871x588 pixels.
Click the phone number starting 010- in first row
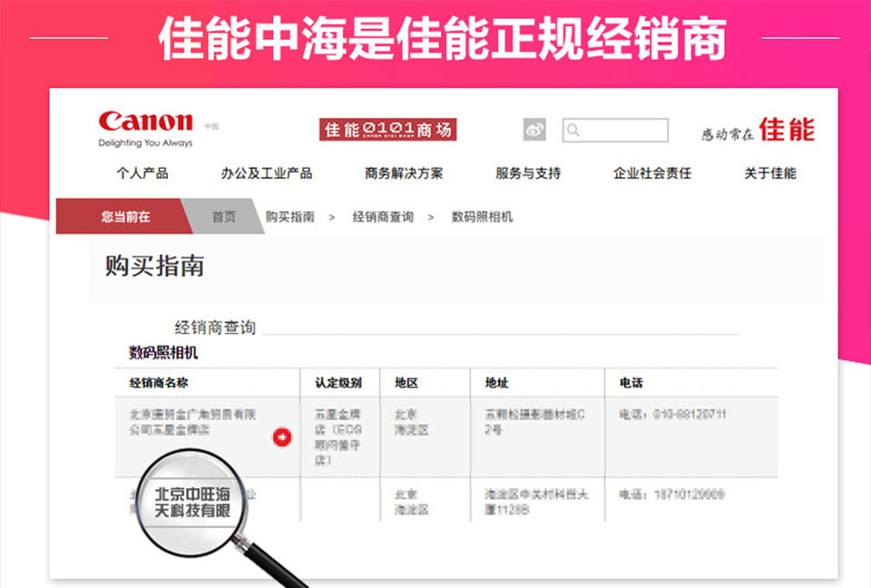[672, 414]
